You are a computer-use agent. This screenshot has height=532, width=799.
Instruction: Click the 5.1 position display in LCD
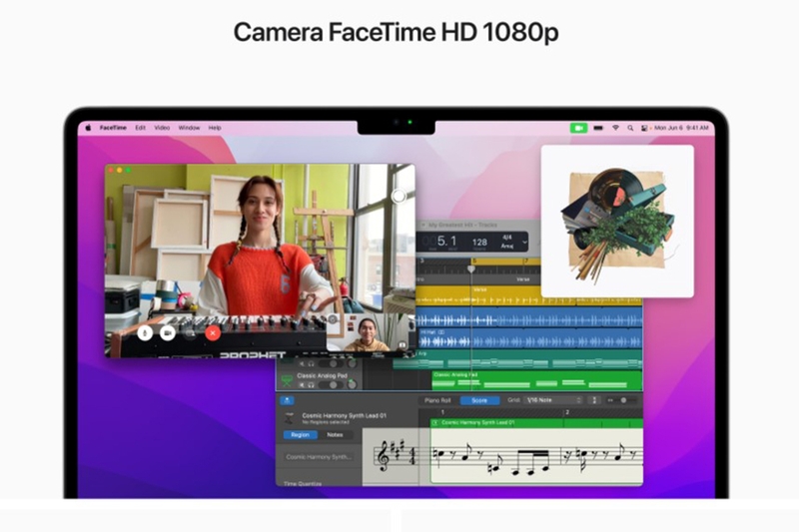click(x=447, y=242)
